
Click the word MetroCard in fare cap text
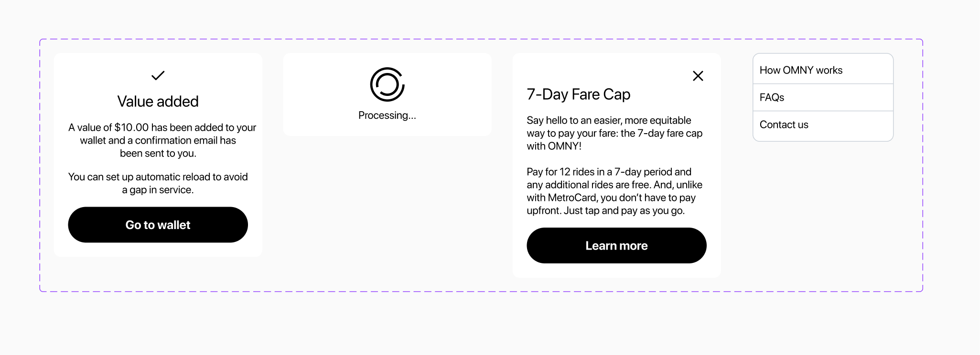tap(572, 198)
